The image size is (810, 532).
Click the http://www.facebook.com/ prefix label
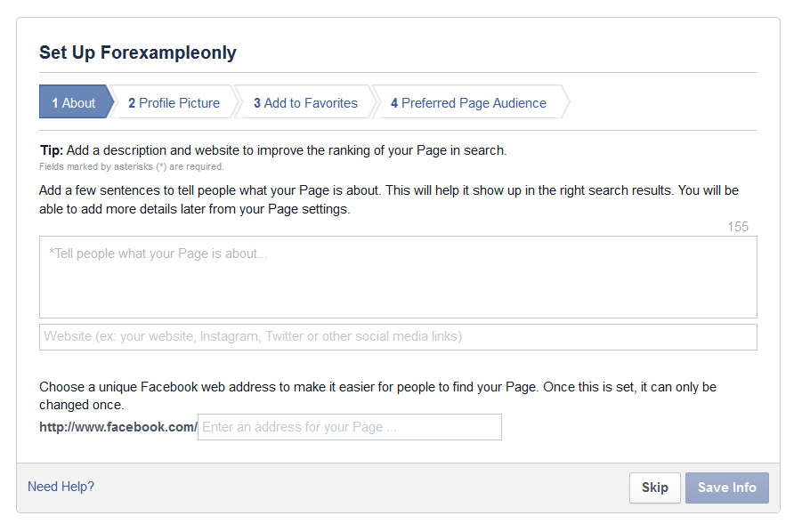click(x=118, y=427)
